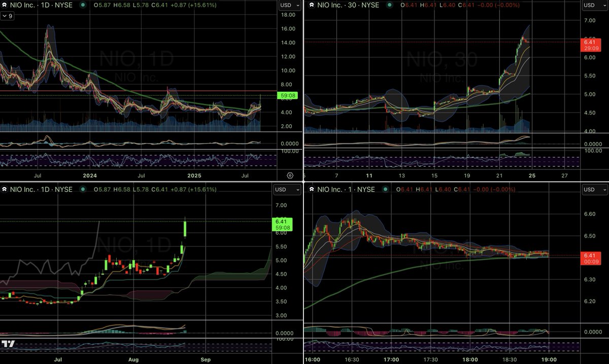The width and height of the screenshot is (609, 364).
Task: Click the market status dot on the 30-minute chart
Action: coord(389,6)
